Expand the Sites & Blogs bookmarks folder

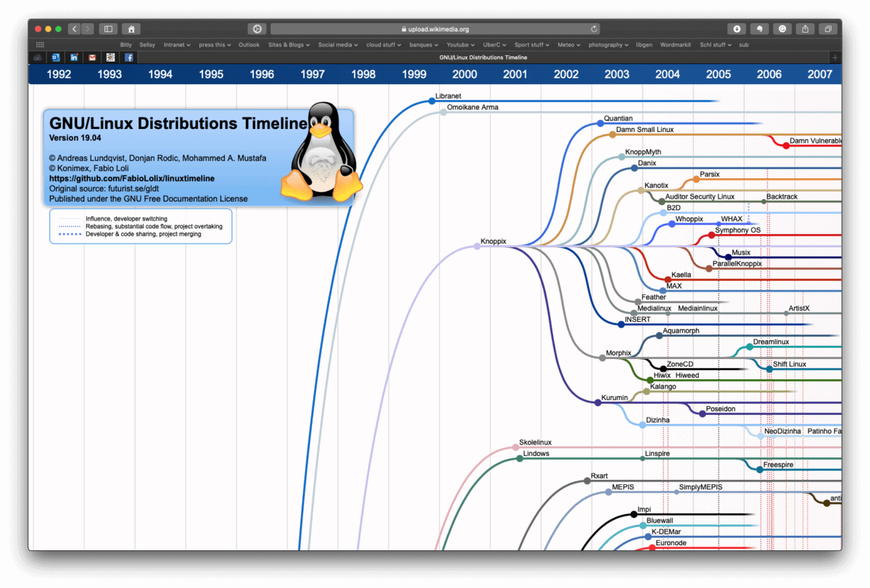pyautogui.click(x=289, y=45)
